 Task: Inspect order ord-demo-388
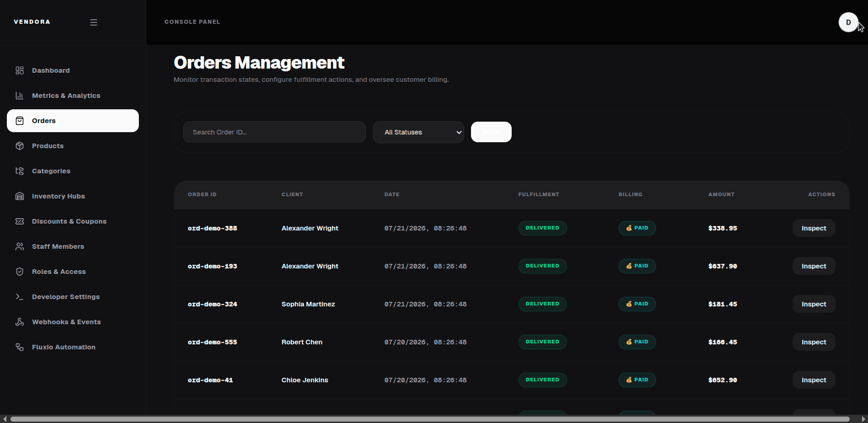(x=814, y=228)
